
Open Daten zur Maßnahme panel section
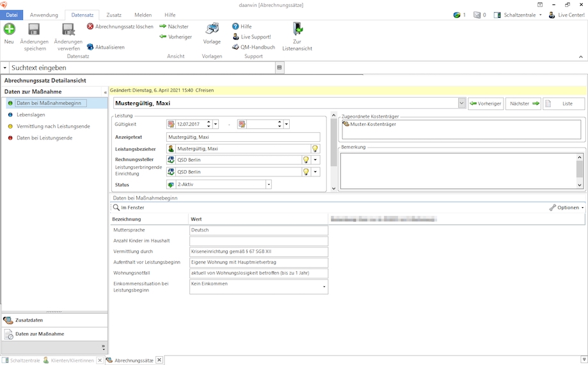tap(55, 334)
